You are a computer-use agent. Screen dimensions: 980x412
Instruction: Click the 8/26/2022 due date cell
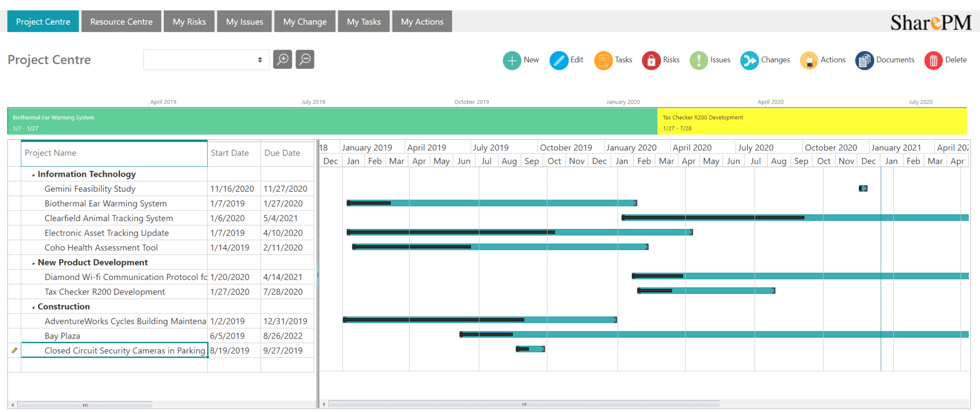[287, 336]
